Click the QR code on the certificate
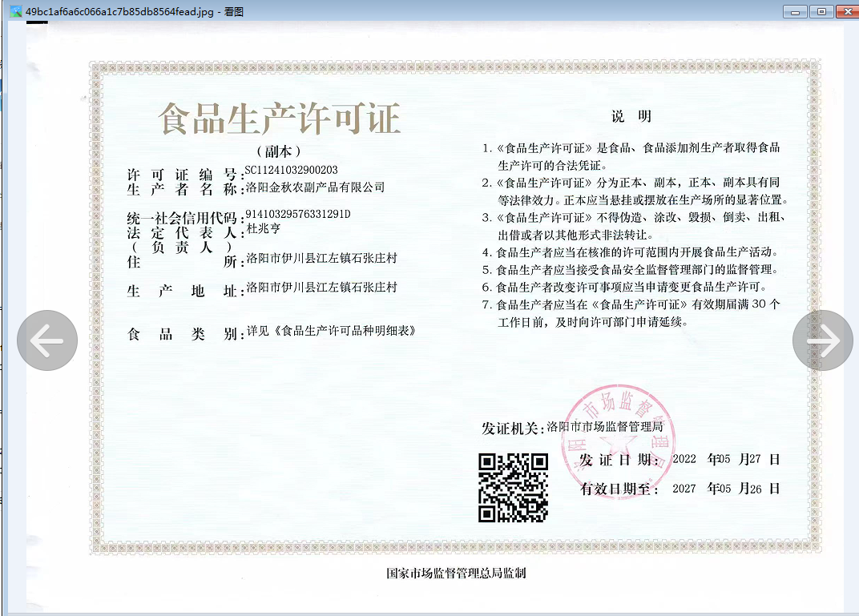The width and height of the screenshot is (859, 616). click(513, 487)
